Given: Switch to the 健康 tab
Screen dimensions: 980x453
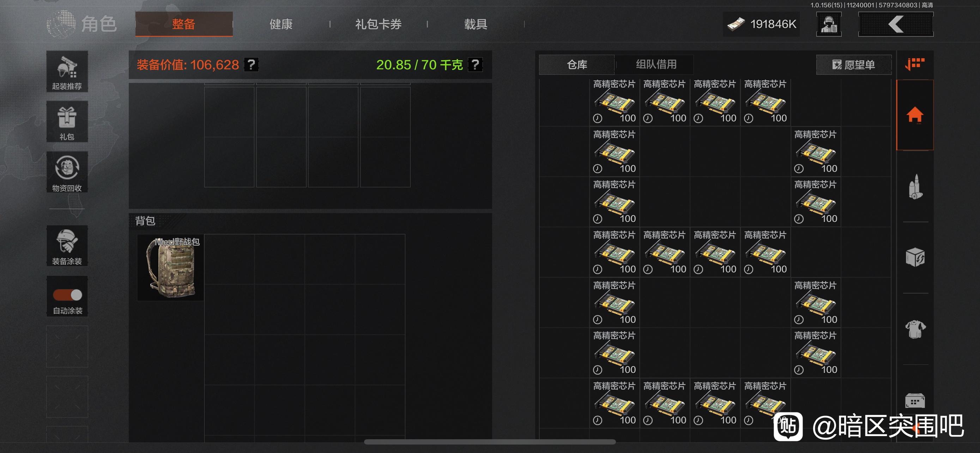Looking at the screenshot, I should [281, 24].
